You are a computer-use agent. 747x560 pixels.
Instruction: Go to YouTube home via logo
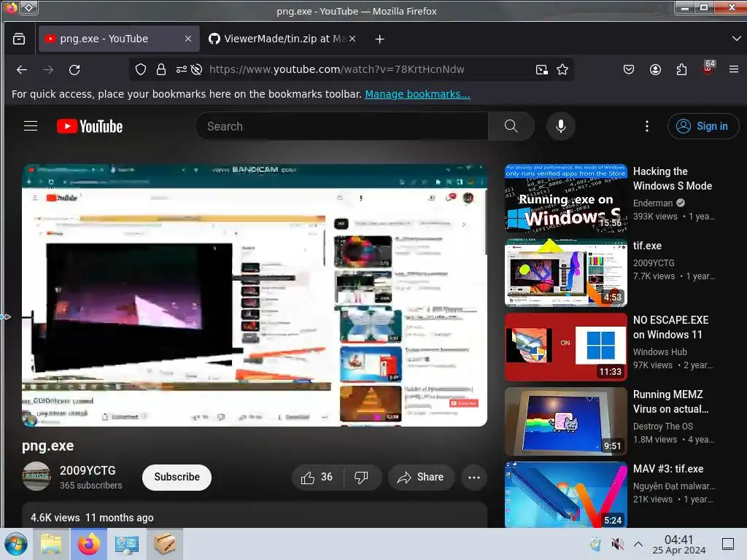pyautogui.click(x=90, y=126)
